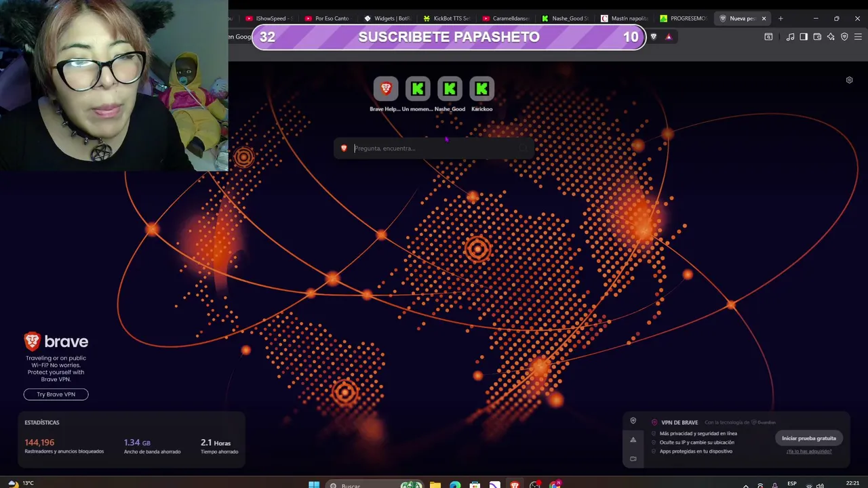
Task: Show hidden system tray icons
Action: (746, 485)
